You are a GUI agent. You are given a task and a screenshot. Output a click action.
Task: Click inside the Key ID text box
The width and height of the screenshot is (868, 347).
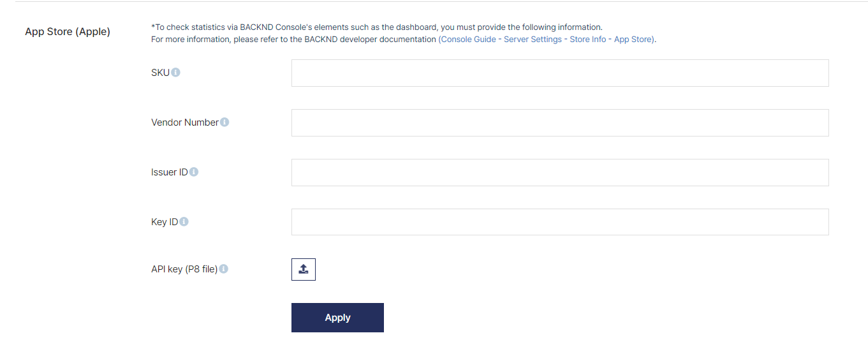click(560, 222)
